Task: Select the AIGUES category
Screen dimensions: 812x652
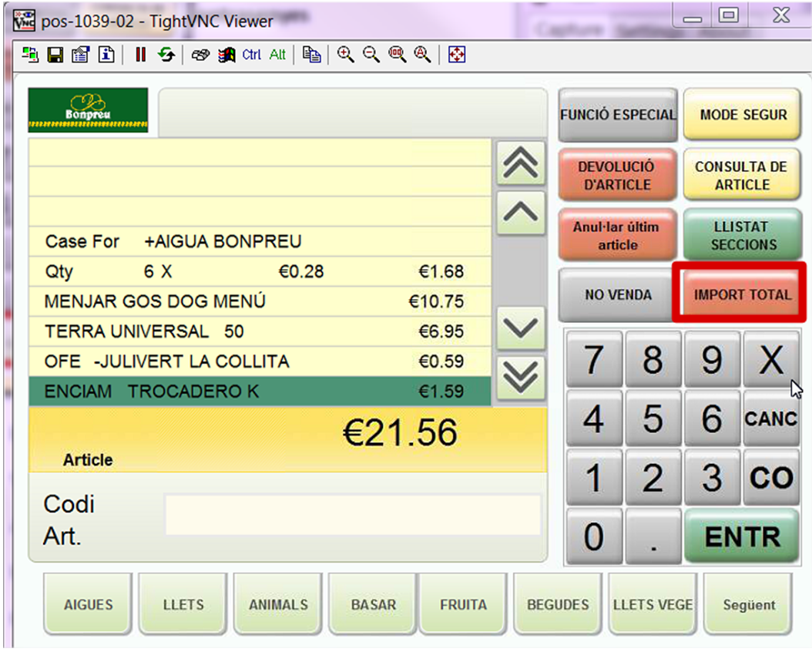Action: (89, 605)
